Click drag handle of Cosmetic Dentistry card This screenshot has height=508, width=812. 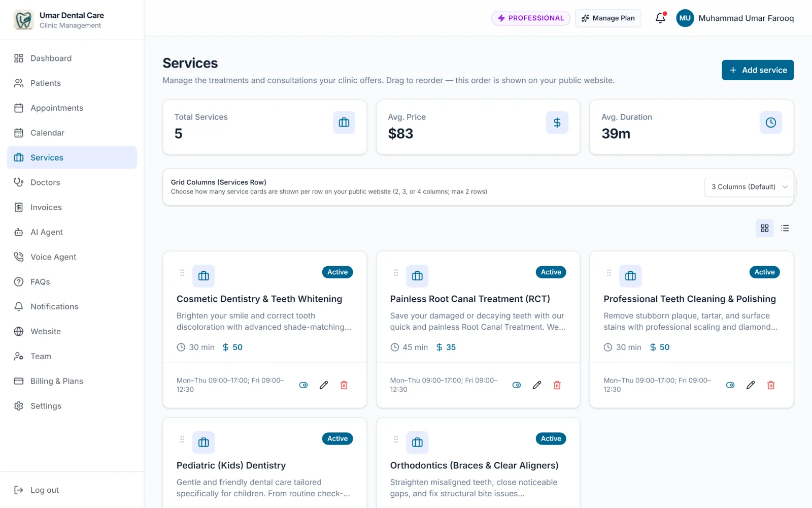182,273
